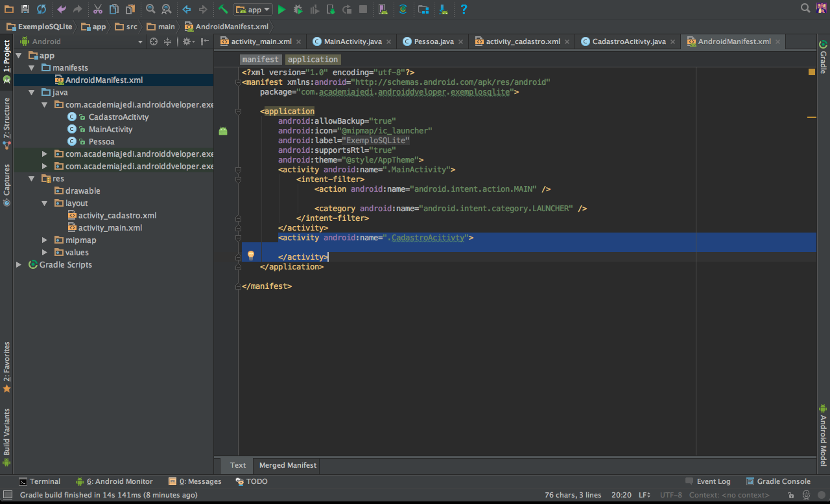Switch to the Merged Manifest tab
Screen dimensions: 830x504
(288, 465)
